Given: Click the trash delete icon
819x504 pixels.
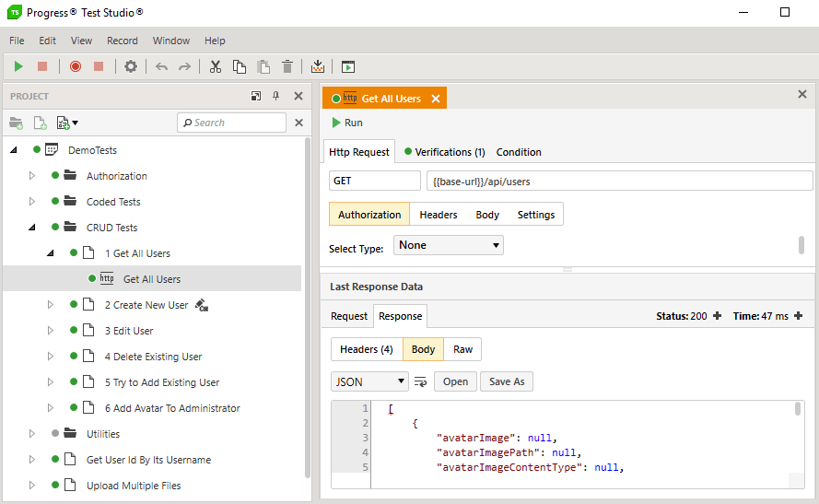Looking at the screenshot, I should 287,66.
